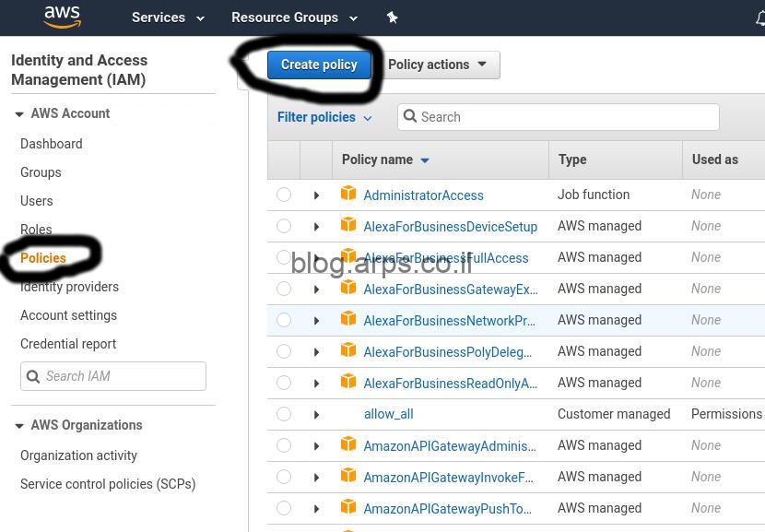Collapse the AWS Organizations section
765x532 pixels.
coord(19,426)
